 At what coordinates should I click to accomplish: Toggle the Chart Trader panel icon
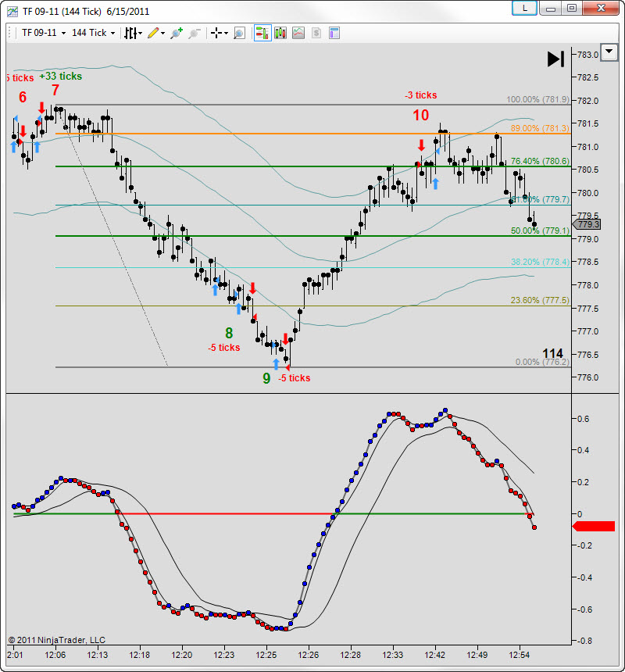click(x=262, y=33)
